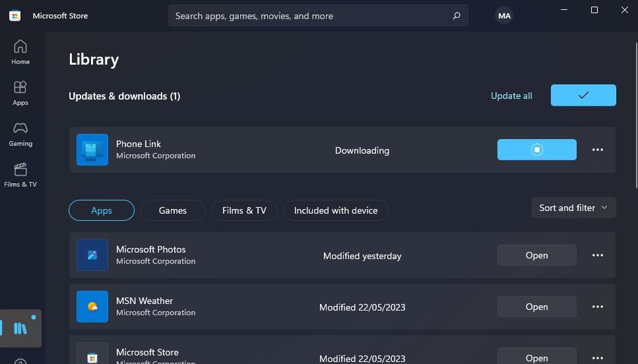Image resolution: width=638 pixels, height=364 pixels.
Task: Expand the Sort and filter dropdown
Action: tap(573, 208)
